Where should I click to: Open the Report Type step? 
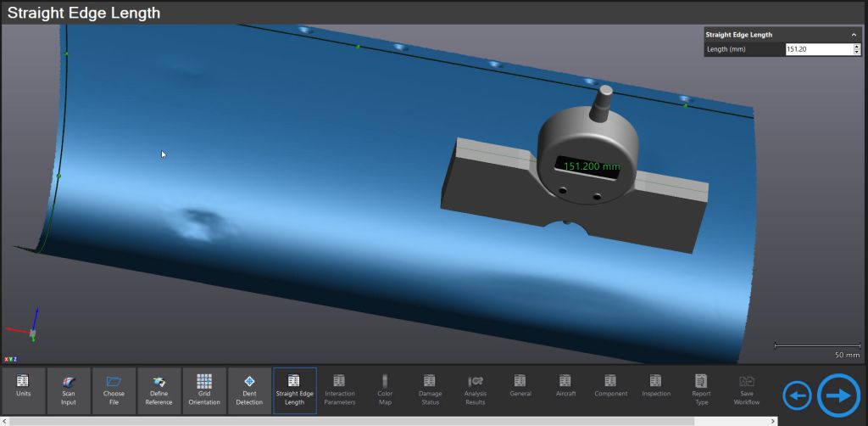[x=701, y=390]
